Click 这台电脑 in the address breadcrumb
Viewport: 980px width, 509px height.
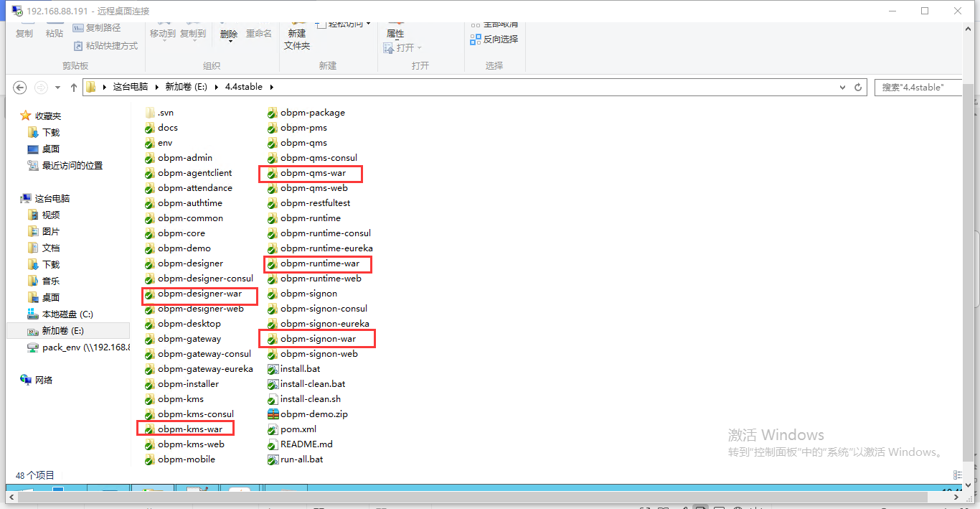click(130, 87)
